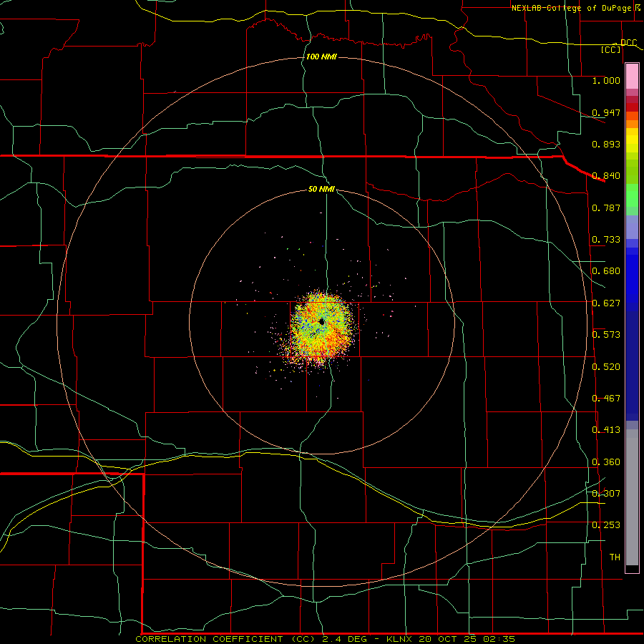
Task: Click the 50 NMI range ring label
Action: [321, 189]
